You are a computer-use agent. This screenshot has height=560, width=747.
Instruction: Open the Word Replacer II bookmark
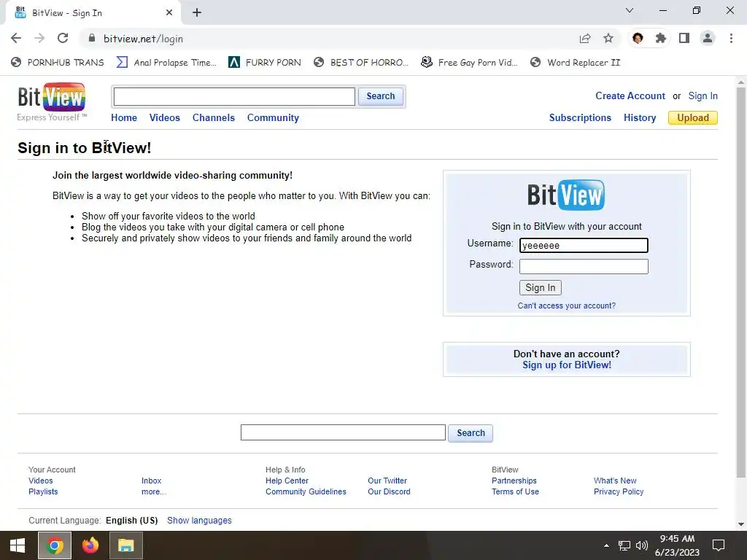coord(576,63)
